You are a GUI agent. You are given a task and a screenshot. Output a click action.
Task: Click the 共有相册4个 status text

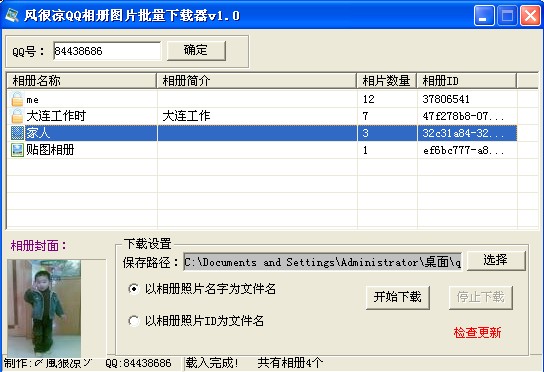click(x=290, y=363)
